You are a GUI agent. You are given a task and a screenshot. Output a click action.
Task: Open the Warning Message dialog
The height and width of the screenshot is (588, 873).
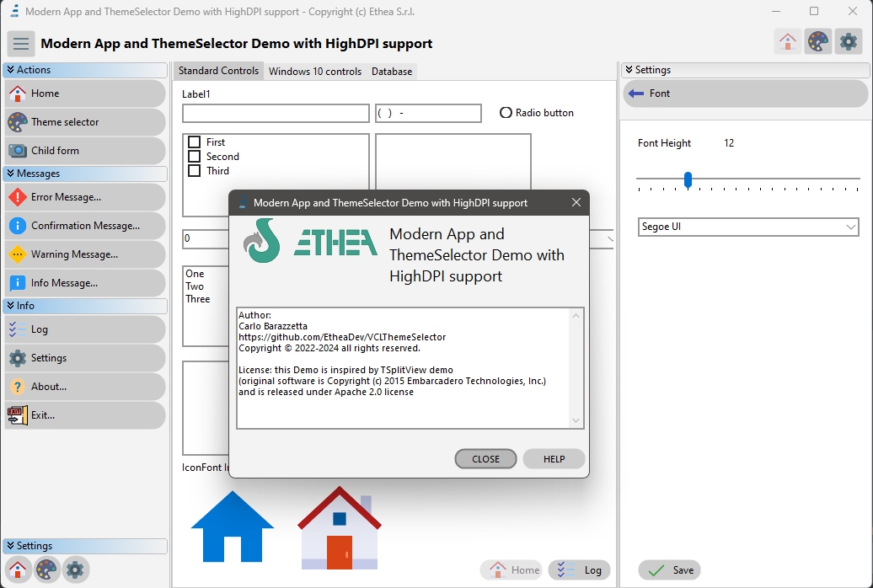[72, 254]
